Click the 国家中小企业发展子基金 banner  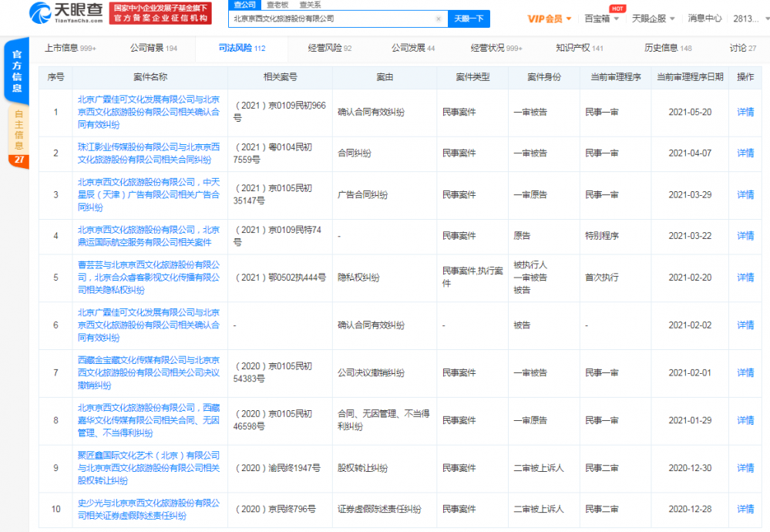coord(160,13)
